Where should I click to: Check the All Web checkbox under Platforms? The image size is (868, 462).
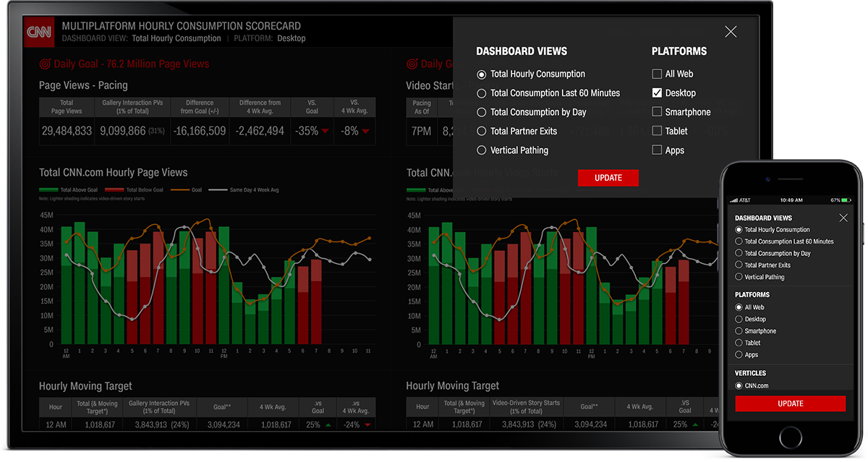(x=657, y=74)
